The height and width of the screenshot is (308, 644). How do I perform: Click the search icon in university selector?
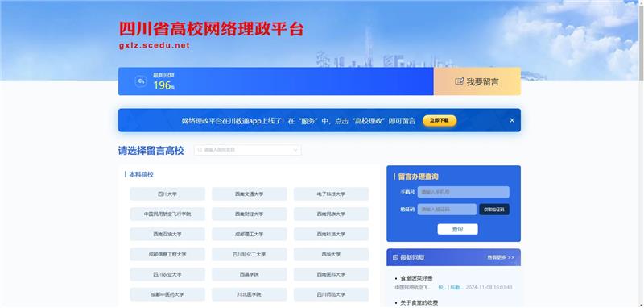pyautogui.click(x=200, y=150)
